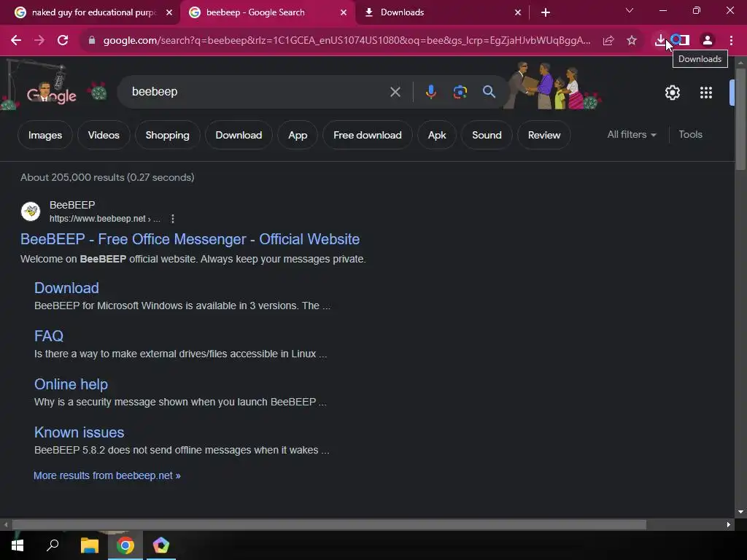Screen dimensions: 747x560
Task: Open the Google apps grid
Action: (x=706, y=93)
